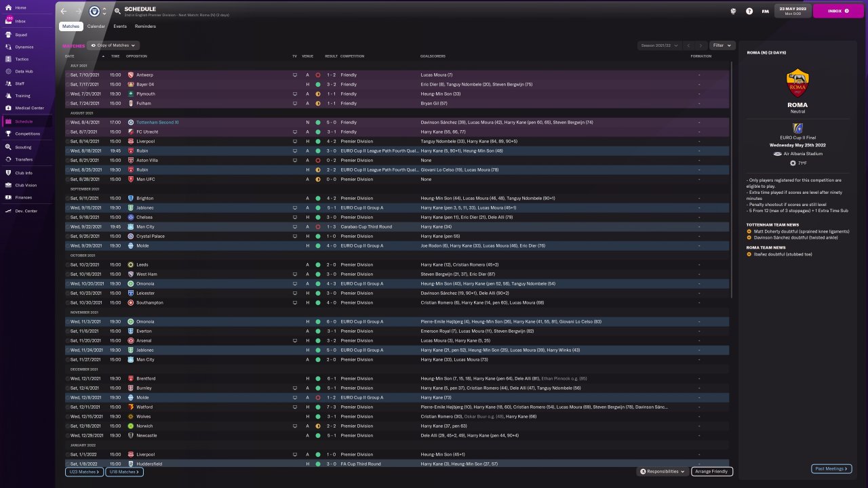Switch to the Reminders tab
This screenshot has height=488, width=868.
point(145,26)
